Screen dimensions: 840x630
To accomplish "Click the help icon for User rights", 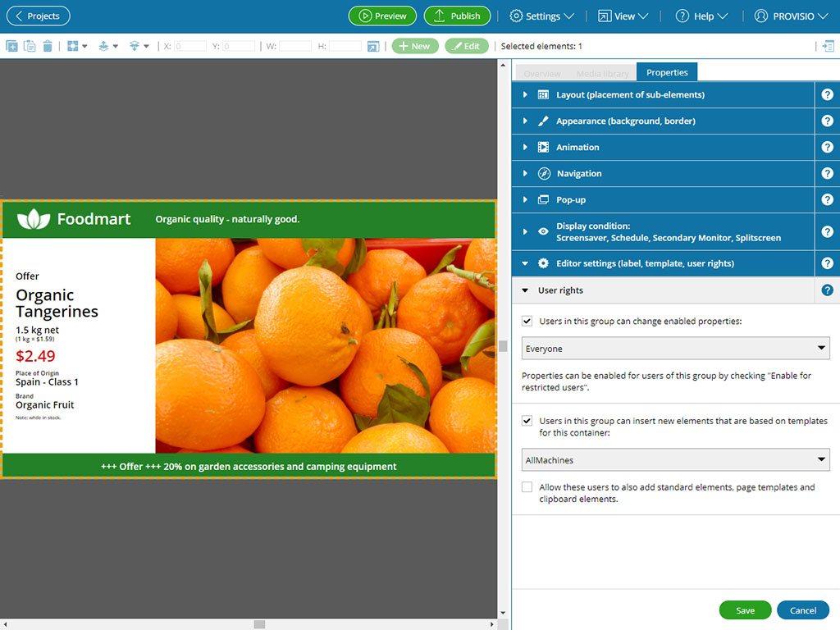I will point(827,290).
